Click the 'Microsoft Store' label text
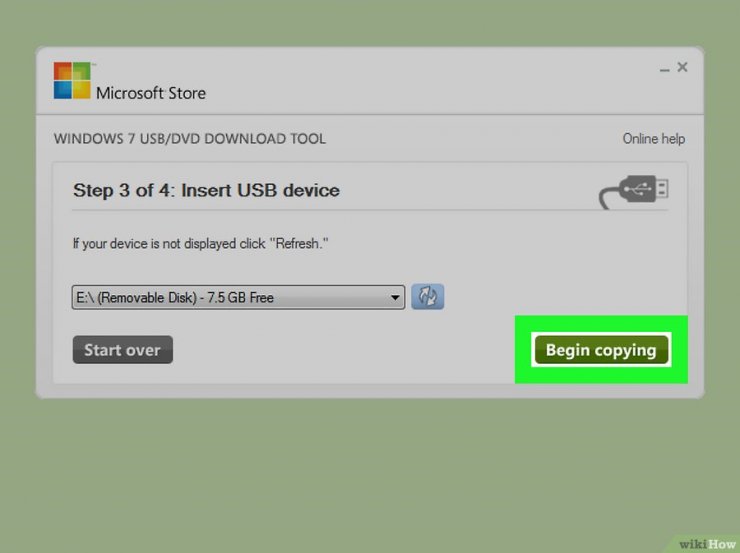The width and height of the screenshot is (740, 553). tap(151, 93)
